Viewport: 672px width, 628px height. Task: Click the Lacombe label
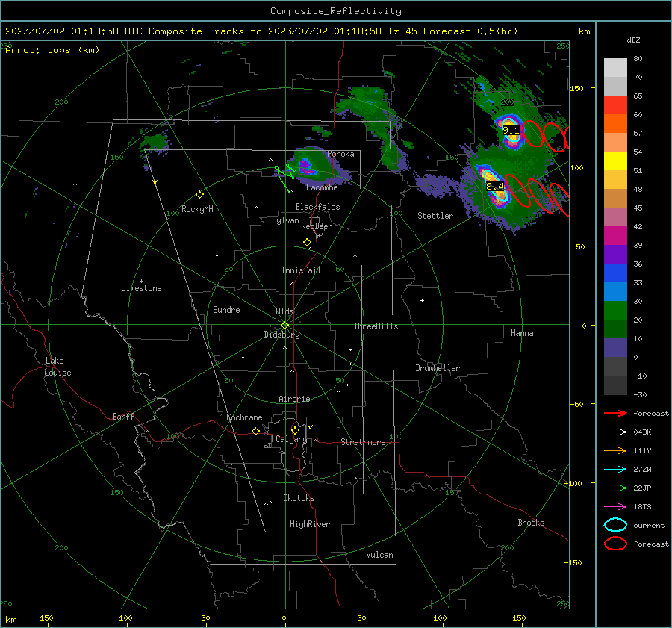[x=322, y=187]
